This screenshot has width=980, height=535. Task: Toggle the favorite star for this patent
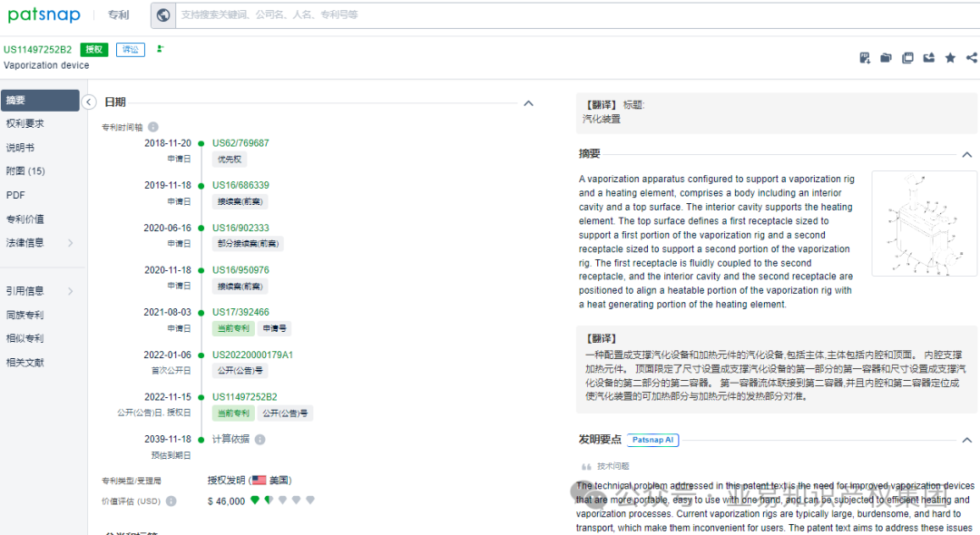coord(949,57)
